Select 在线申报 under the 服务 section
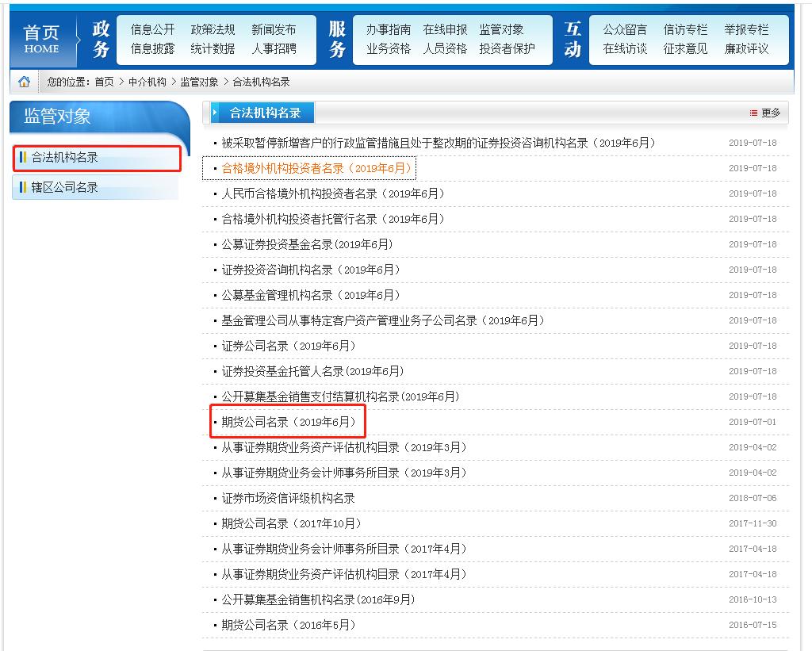Screen dimensions: 812x651 click(444, 28)
